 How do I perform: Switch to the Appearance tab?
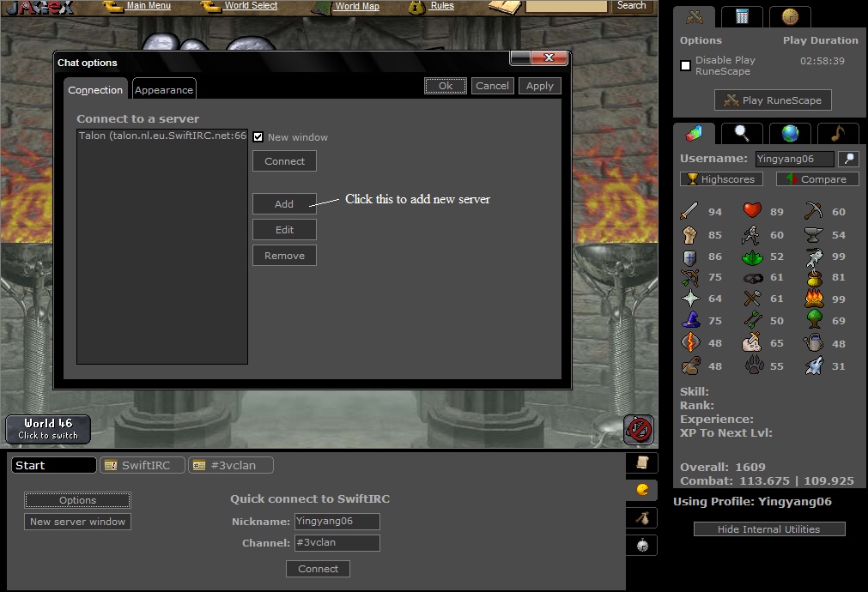[x=164, y=89]
